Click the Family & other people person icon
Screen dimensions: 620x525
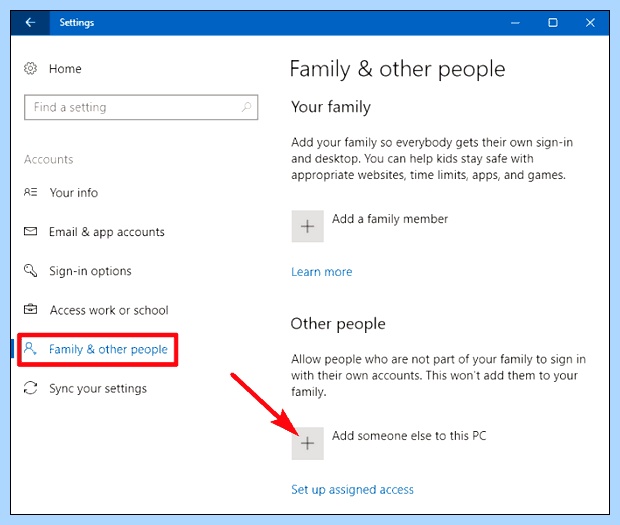[30, 348]
